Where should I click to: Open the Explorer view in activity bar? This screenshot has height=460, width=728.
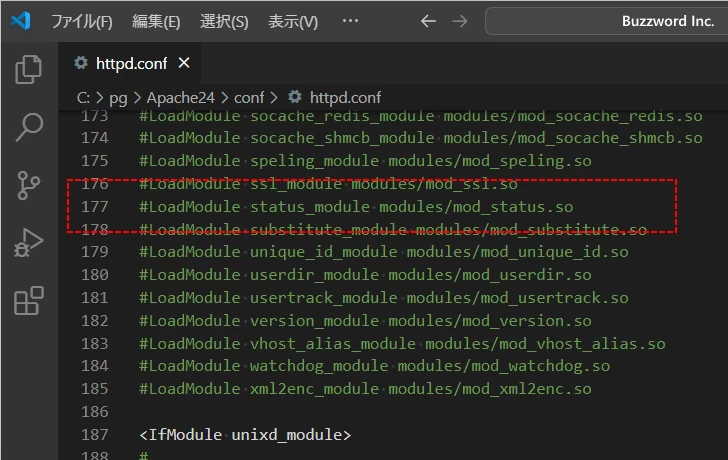coord(28,69)
